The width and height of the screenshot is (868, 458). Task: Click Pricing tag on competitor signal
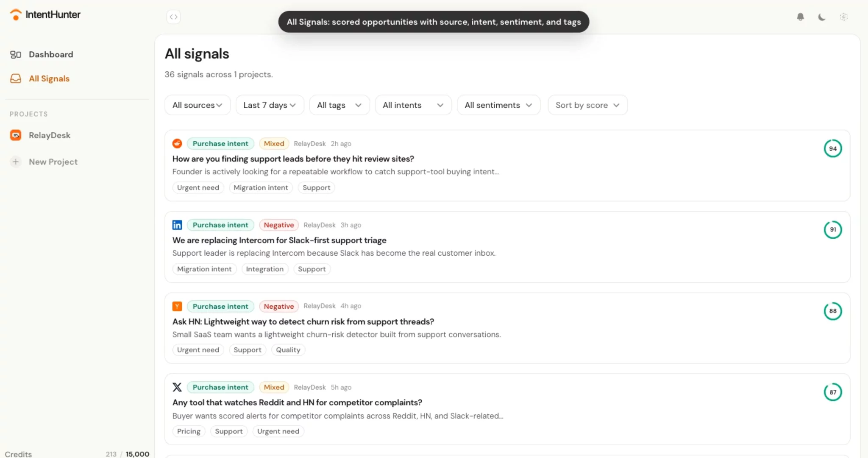(x=189, y=431)
